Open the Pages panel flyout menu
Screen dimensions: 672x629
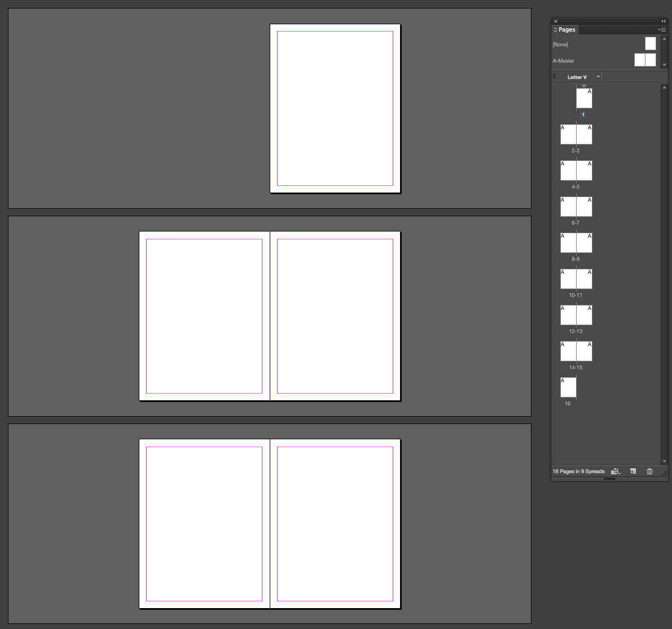point(662,29)
